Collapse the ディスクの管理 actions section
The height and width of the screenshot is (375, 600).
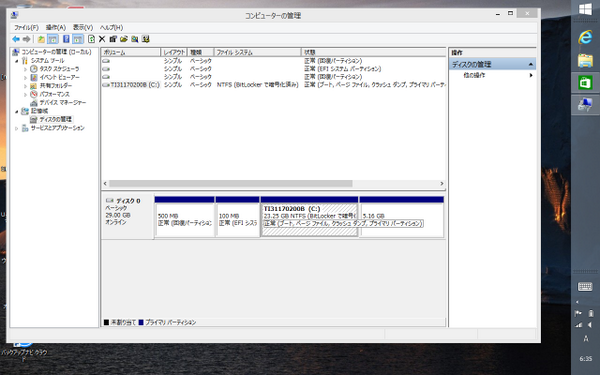(530, 64)
